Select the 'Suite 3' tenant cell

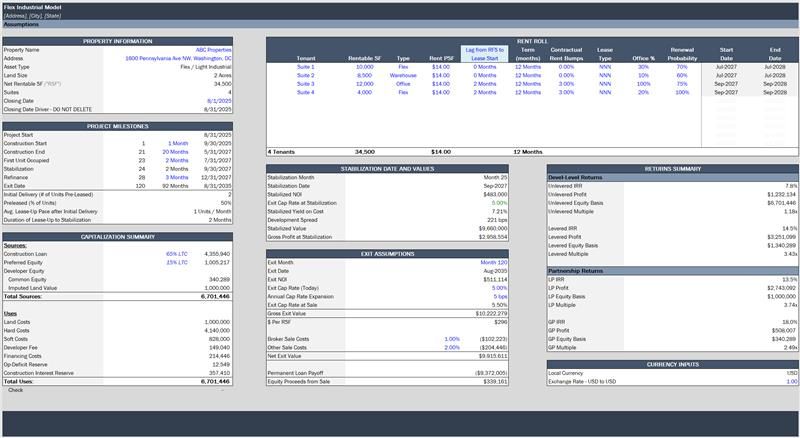tap(306, 84)
